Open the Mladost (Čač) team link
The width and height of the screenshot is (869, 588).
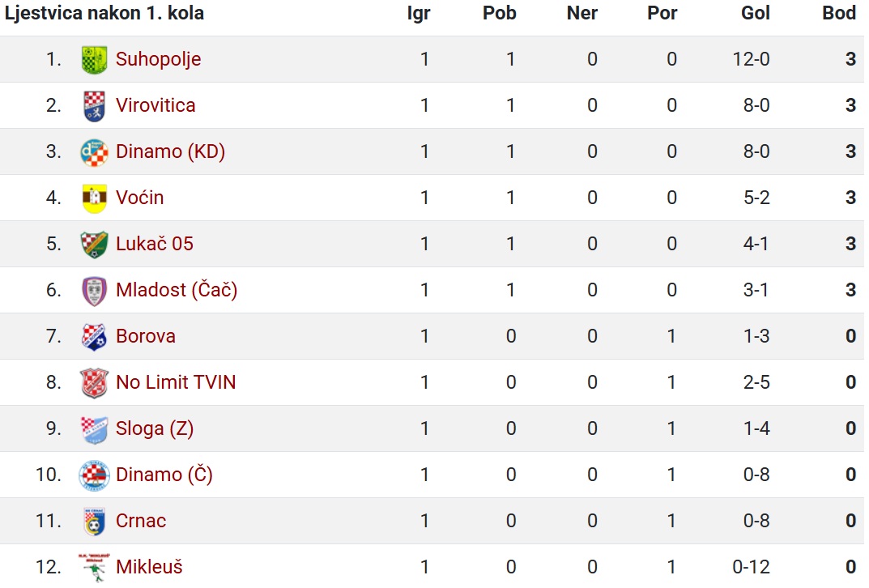[177, 290]
